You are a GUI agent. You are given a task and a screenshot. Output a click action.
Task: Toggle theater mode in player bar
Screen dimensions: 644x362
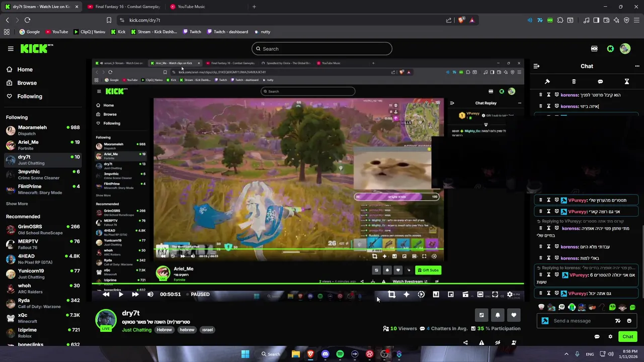tap(480, 295)
